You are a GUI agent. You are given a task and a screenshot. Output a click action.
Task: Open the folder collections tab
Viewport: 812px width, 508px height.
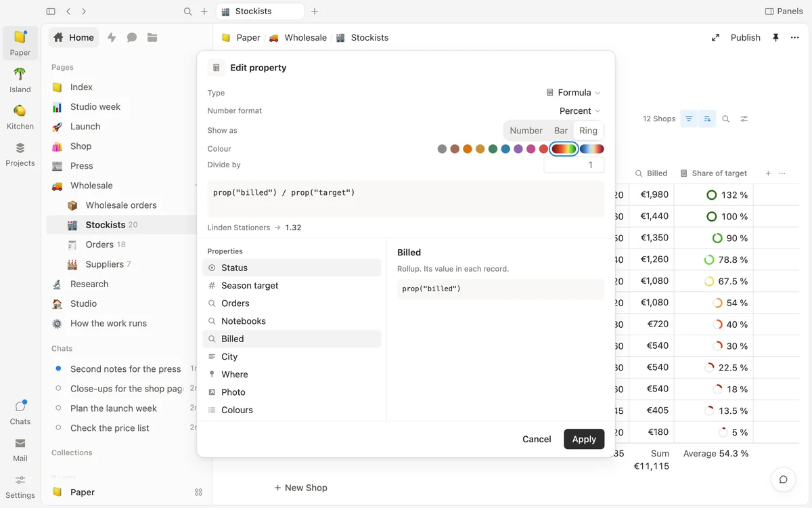152,37
